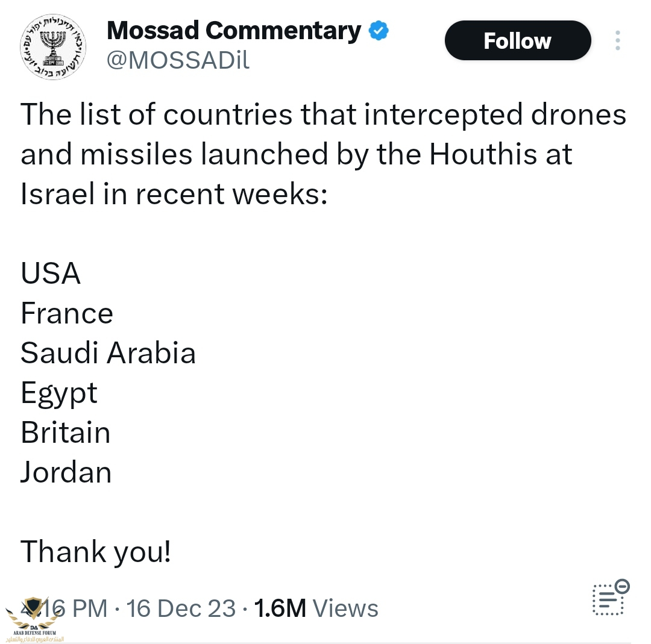Click the @MOSSADil handle
Screen dimensions: 651x644
tap(178, 60)
